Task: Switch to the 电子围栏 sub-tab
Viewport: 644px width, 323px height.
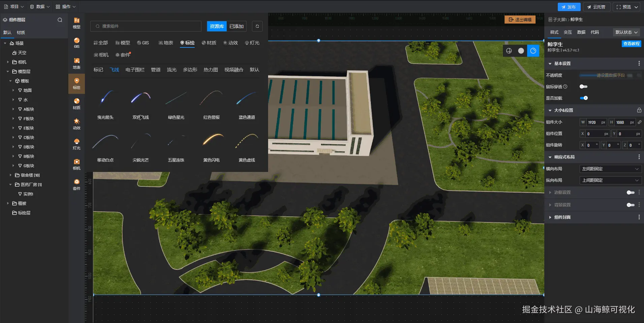Action: [x=135, y=70]
